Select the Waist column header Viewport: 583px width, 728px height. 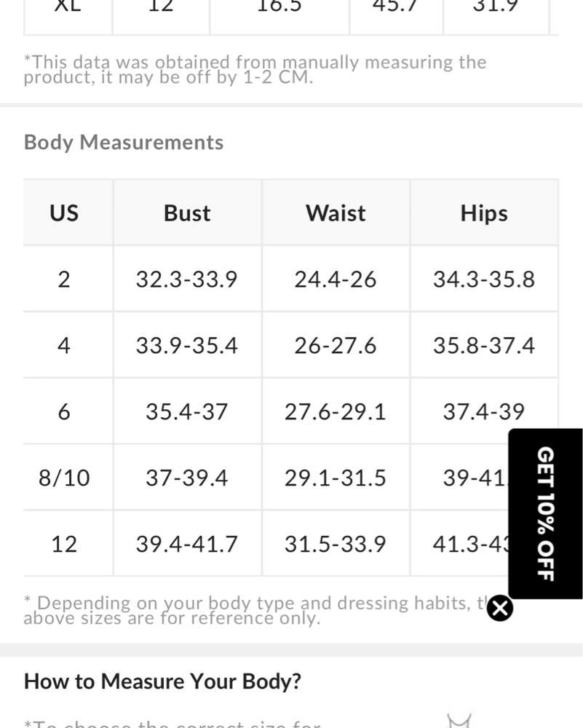[x=336, y=213]
